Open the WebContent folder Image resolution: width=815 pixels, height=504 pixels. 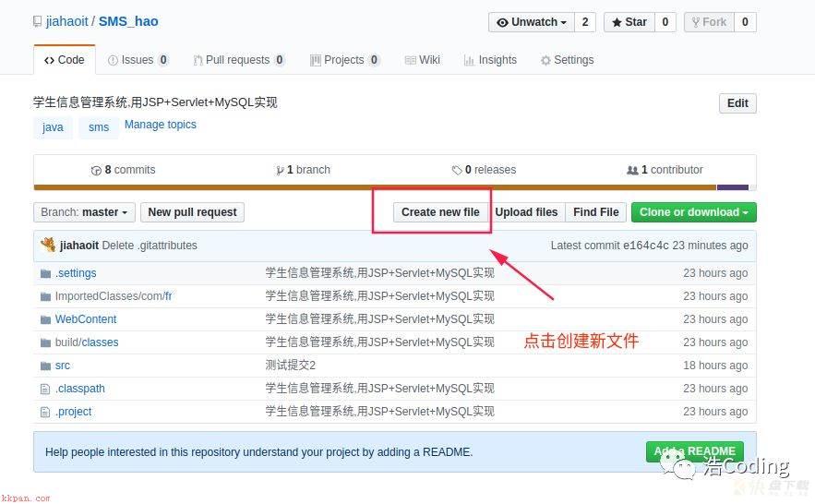tap(86, 319)
